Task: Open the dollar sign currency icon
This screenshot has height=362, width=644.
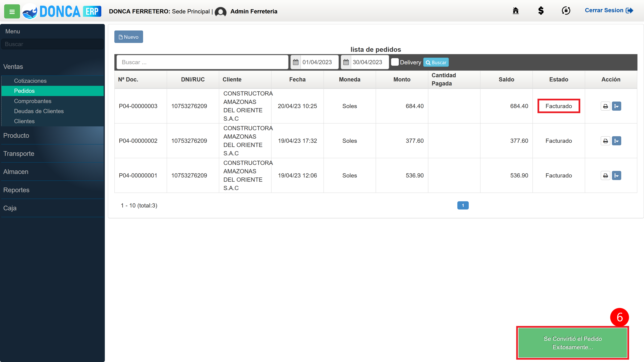Action: click(x=541, y=11)
